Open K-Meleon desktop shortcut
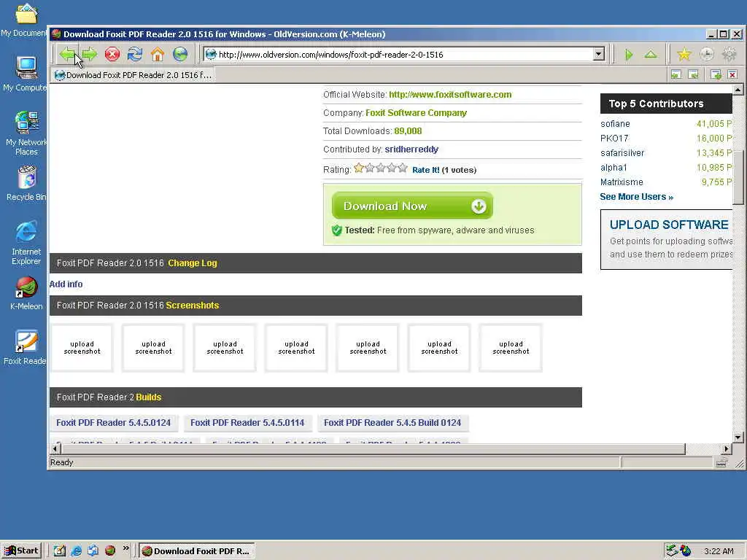Screen dimensions: 747x560 pyautogui.click(x=26, y=293)
